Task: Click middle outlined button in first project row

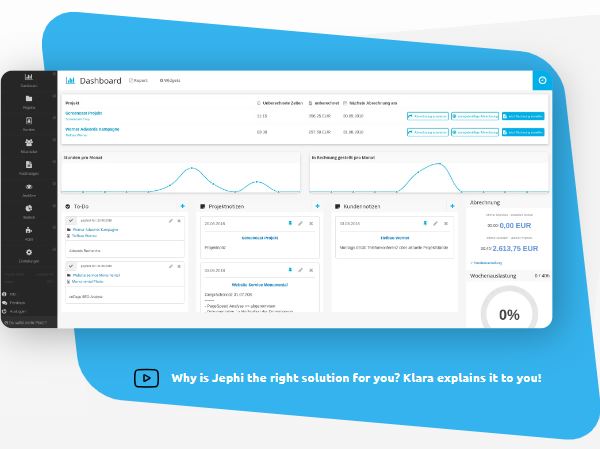Action: tap(475, 116)
